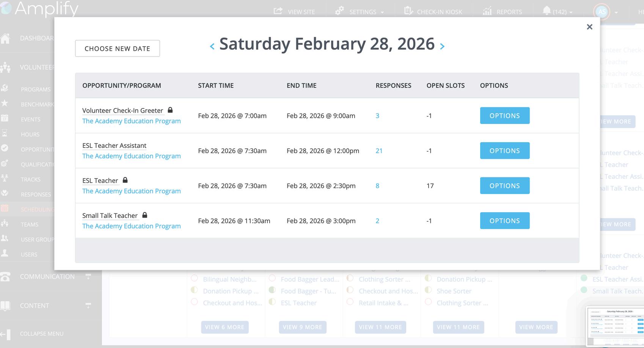Click the Choose New Date button
644x348 pixels.
(x=117, y=49)
